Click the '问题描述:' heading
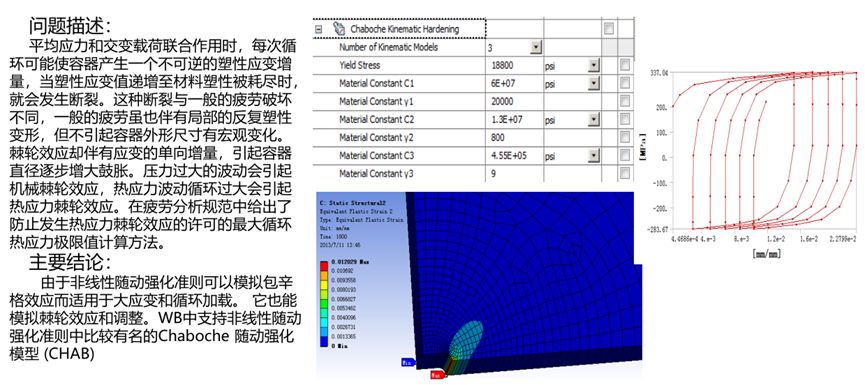 pyautogui.click(x=70, y=25)
